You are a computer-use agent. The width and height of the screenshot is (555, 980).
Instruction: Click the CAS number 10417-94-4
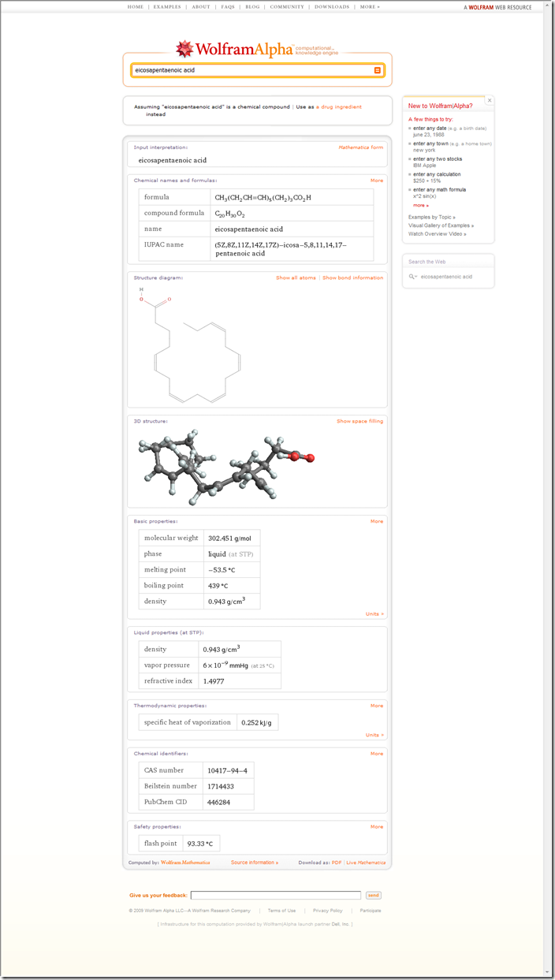[x=228, y=770]
